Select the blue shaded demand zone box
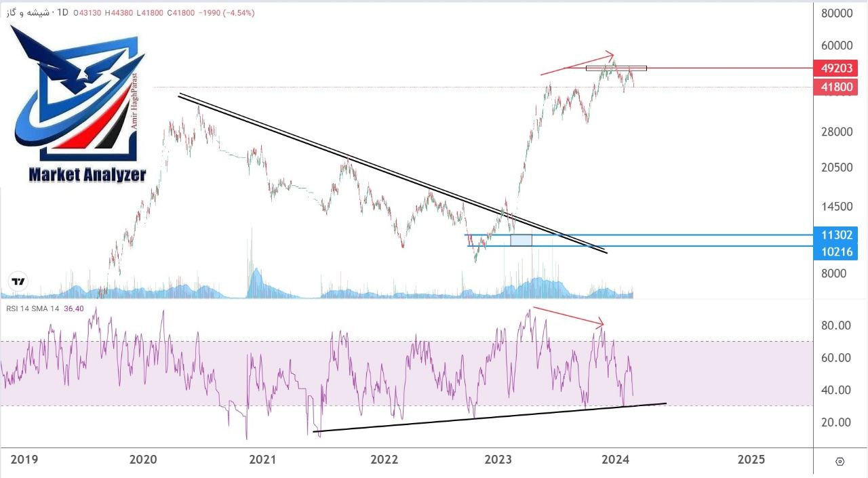 tap(521, 241)
